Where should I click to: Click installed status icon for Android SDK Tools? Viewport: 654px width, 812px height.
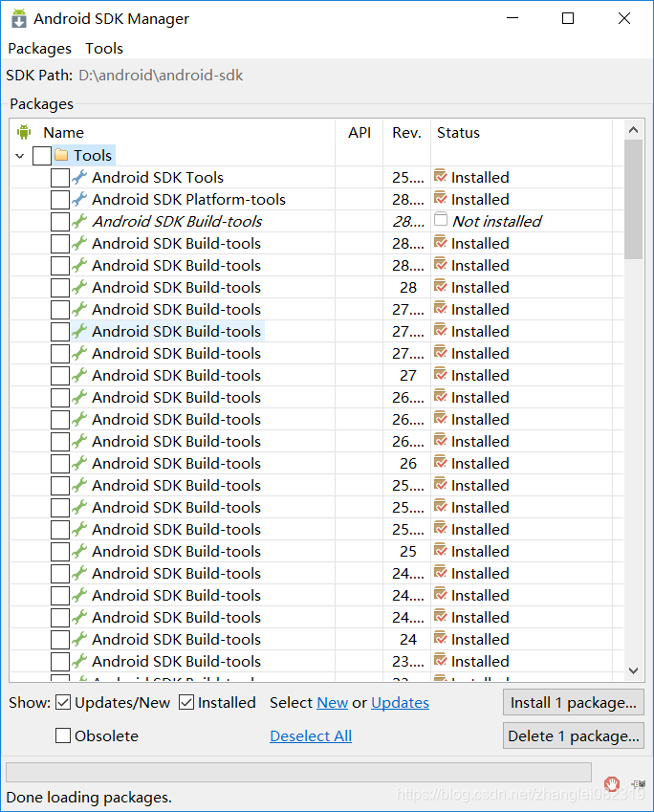tap(440, 176)
